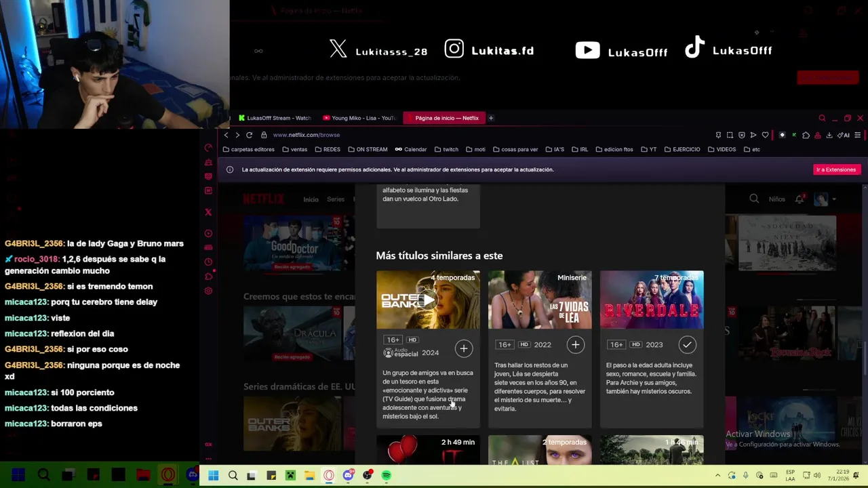Open Minecraft creeper icon on taskbar

click(290, 476)
